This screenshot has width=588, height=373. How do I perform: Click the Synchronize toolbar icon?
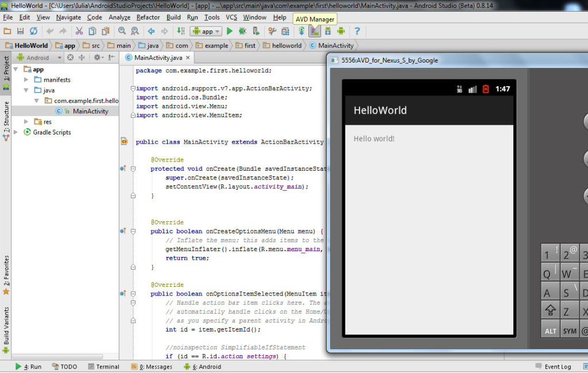(33, 32)
